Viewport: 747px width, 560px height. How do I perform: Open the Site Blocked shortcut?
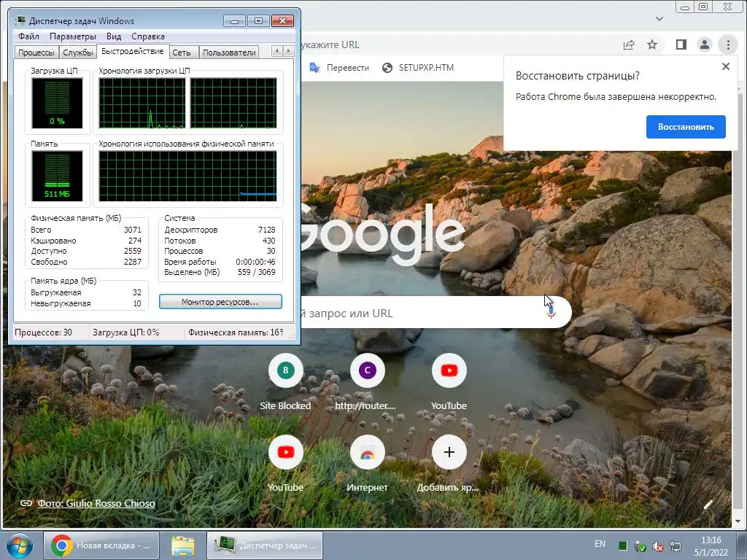click(285, 382)
